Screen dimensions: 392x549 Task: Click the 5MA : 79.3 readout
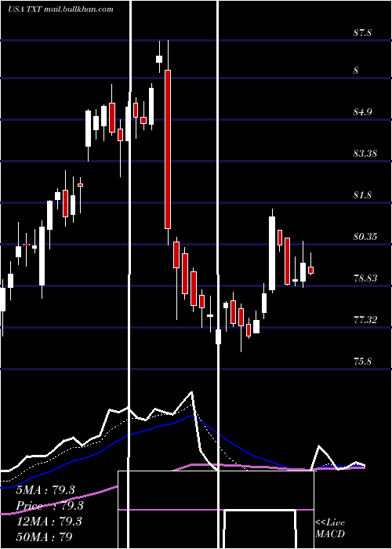[x=45, y=490]
